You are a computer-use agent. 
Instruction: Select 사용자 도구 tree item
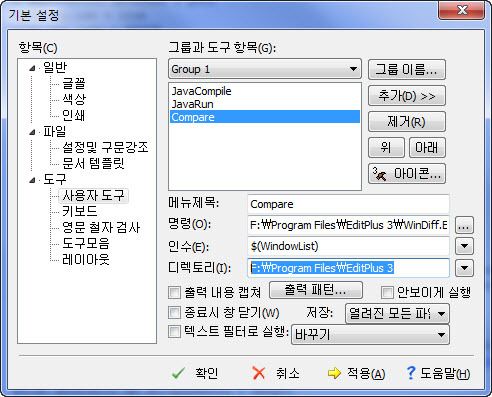93,195
